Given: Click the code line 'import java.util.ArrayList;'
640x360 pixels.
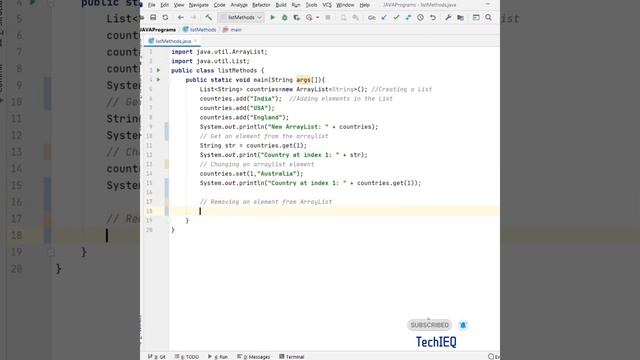Looking at the screenshot, I should 219,52.
